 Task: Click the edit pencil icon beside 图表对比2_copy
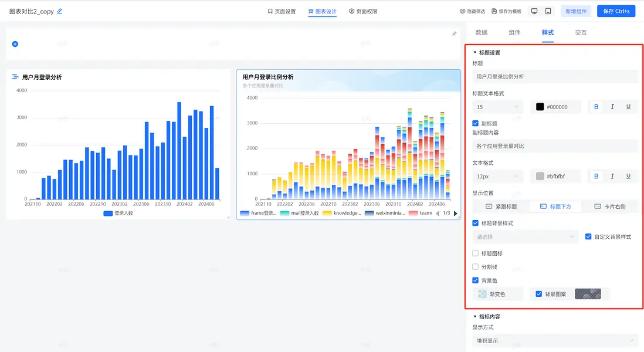[60, 11]
